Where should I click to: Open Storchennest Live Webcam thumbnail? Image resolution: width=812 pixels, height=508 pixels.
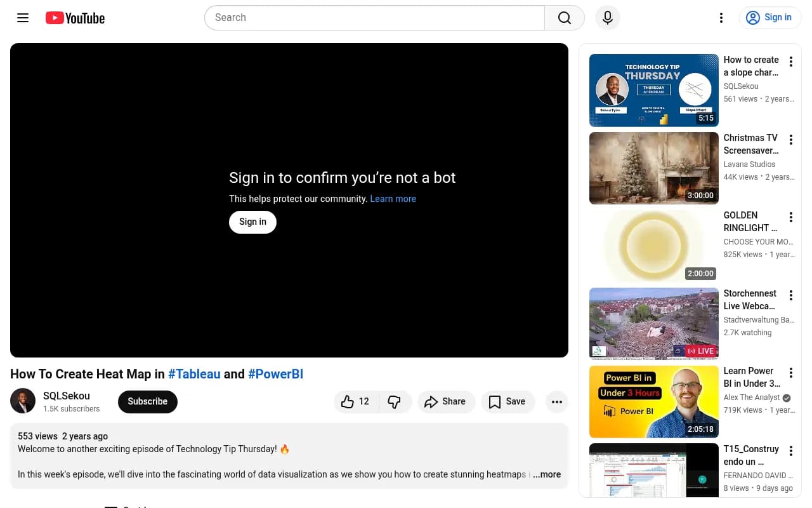point(653,324)
